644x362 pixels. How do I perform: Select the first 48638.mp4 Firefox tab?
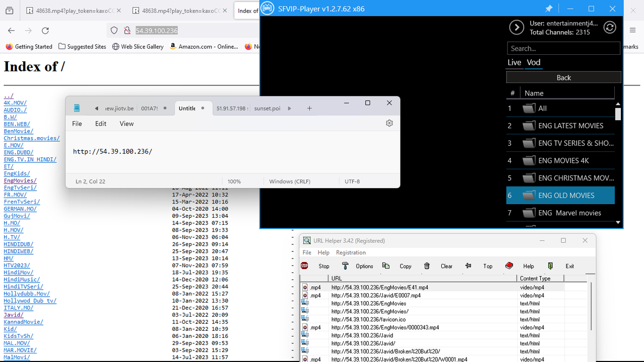point(74,11)
